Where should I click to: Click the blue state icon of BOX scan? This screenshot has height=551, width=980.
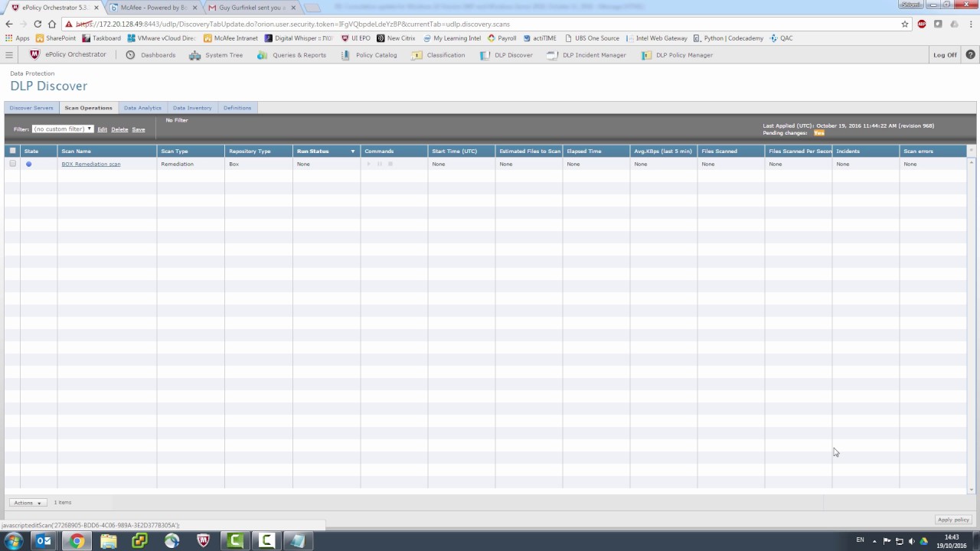(29, 164)
